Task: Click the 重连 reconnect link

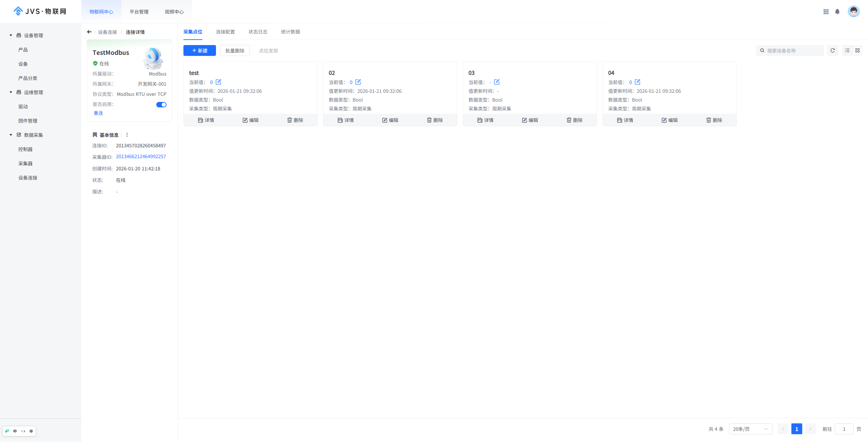Action: coord(98,113)
